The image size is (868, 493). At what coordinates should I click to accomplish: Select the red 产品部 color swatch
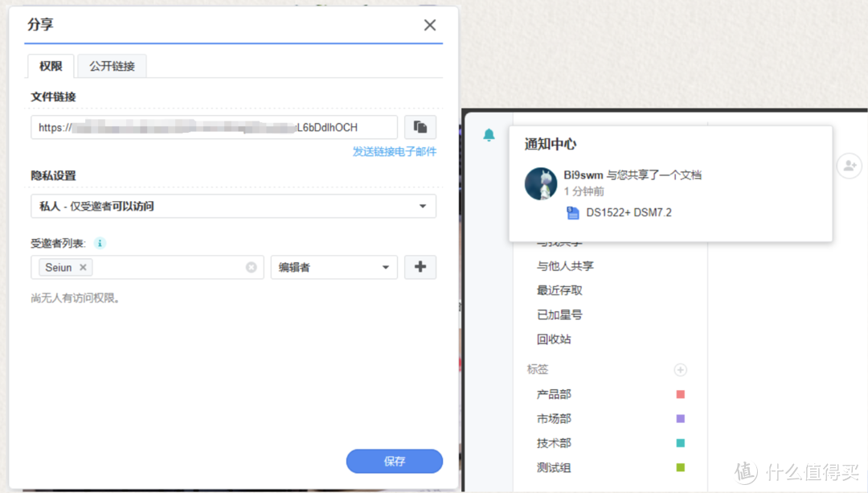coord(679,394)
